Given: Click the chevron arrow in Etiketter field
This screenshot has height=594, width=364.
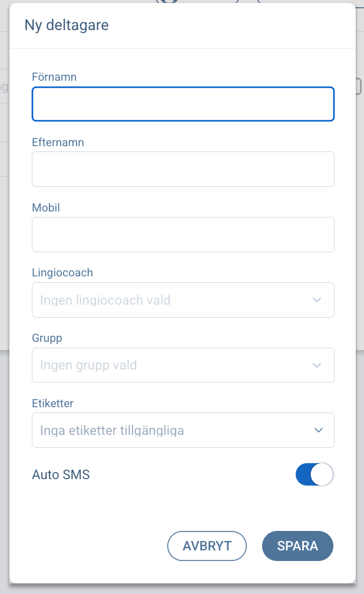Looking at the screenshot, I should click(x=318, y=430).
